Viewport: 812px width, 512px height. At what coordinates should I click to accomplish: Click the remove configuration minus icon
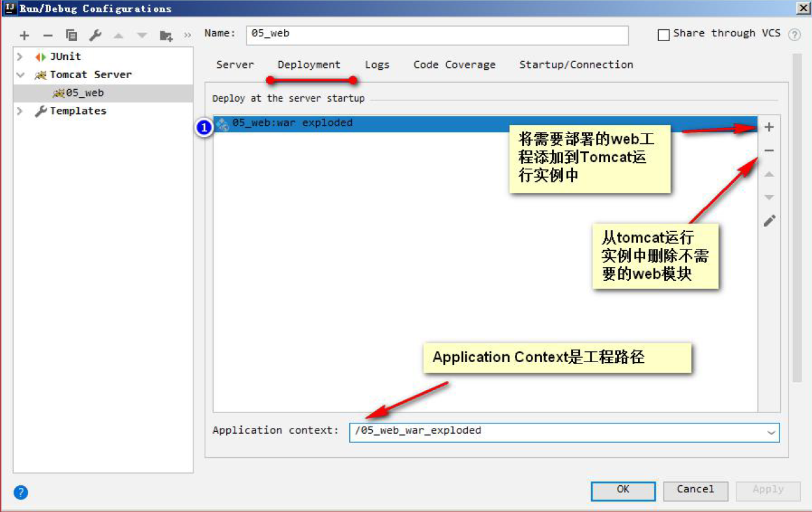(48, 35)
